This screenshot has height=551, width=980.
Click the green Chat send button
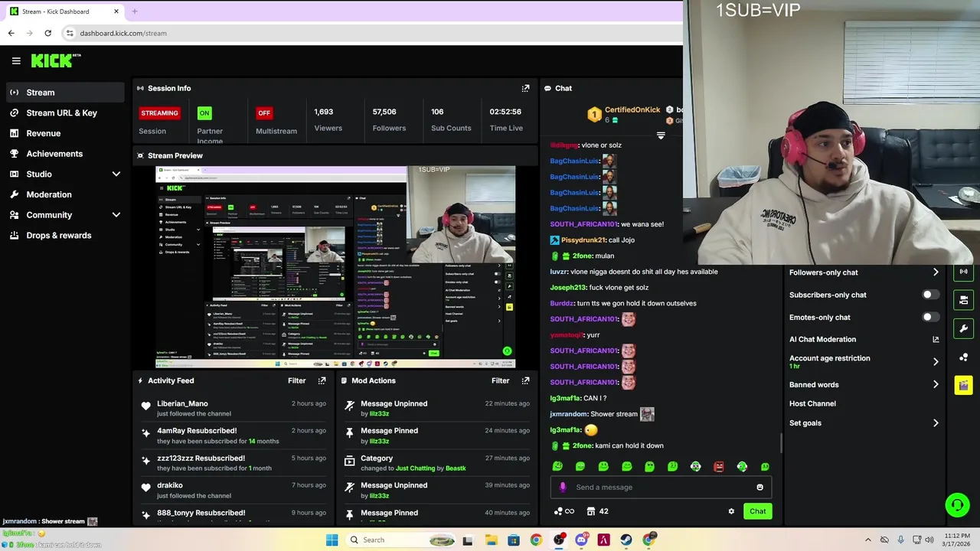tap(757, 511)
